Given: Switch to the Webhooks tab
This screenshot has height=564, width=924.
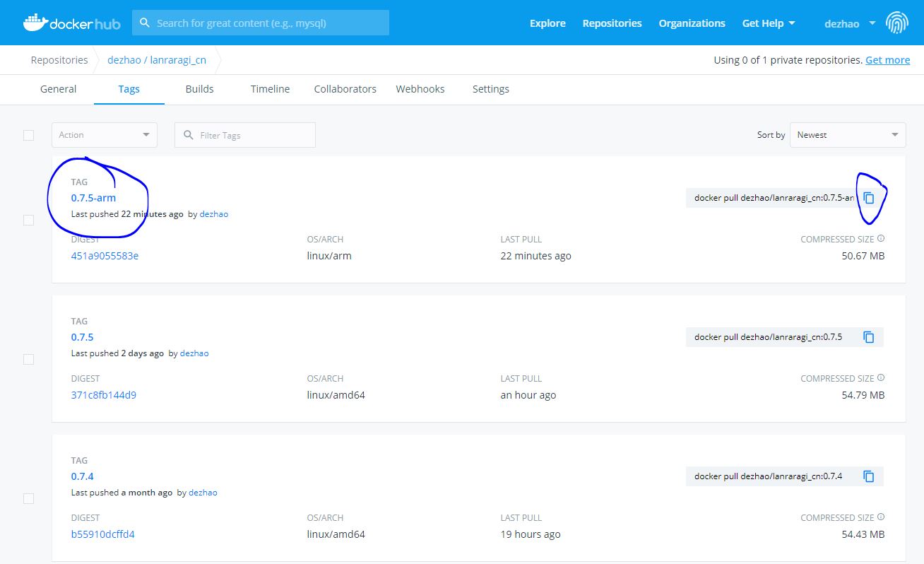Looking at the screenshot, I should tap(420, 89).
